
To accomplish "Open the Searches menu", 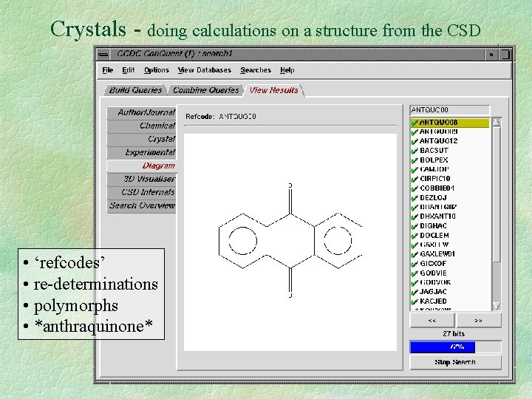I will click(256, 70).
